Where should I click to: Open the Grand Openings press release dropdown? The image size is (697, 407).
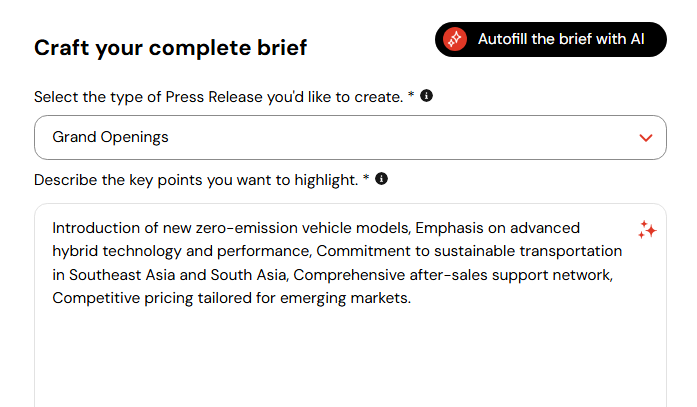(350, 137)
